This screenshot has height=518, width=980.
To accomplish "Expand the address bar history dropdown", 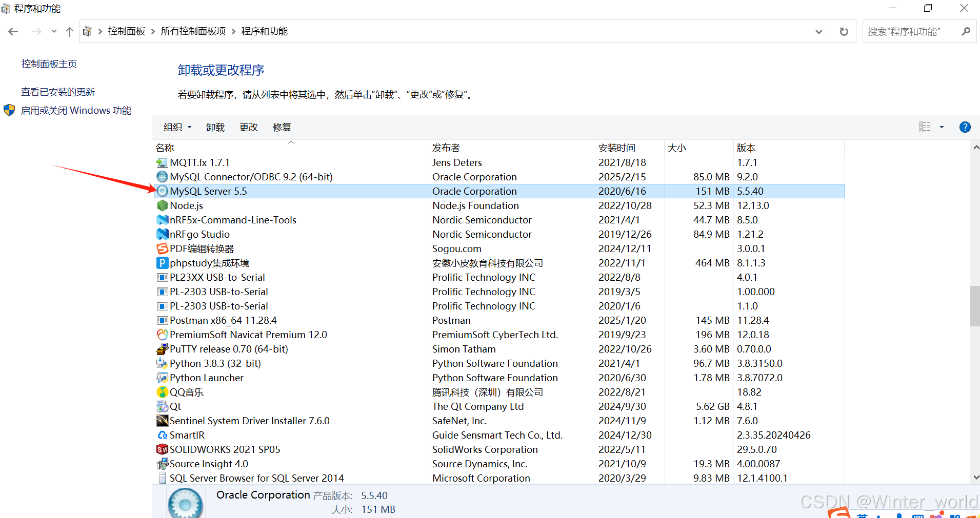I will pyautogui.click(x=819, y=32).
